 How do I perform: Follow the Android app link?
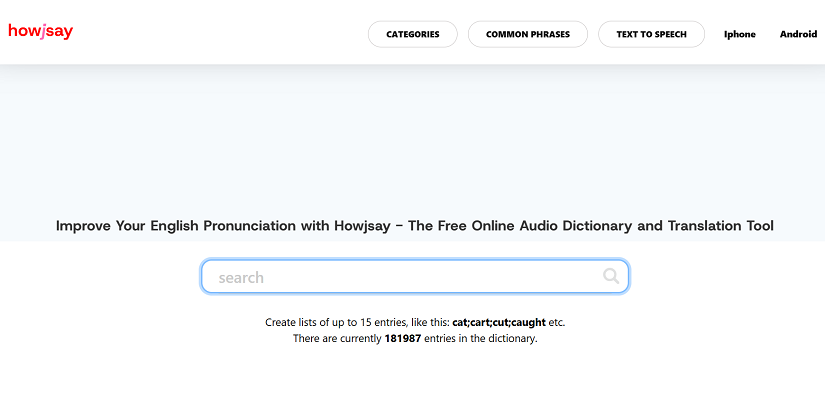pos(798,34)
